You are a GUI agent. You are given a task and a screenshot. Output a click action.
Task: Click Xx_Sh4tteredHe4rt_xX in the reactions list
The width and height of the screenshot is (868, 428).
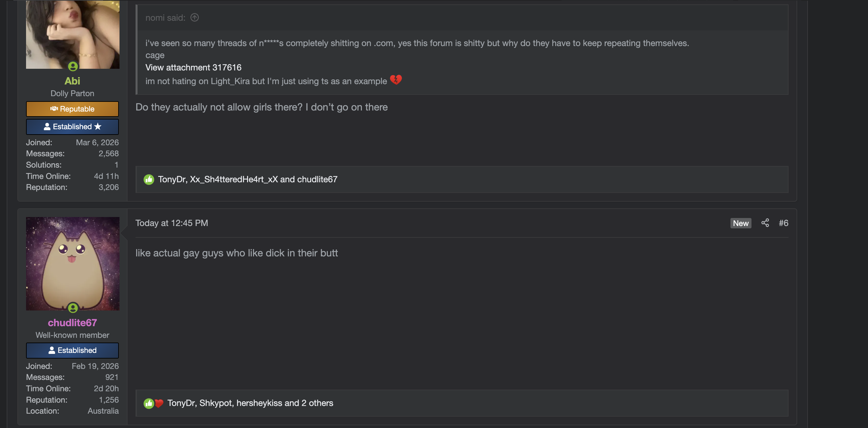pos(234,179)
